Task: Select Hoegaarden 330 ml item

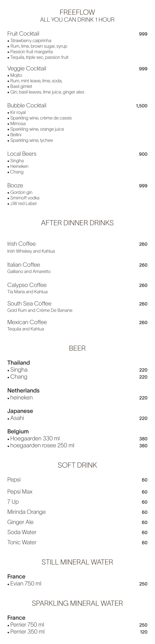Action: point(35,438)
